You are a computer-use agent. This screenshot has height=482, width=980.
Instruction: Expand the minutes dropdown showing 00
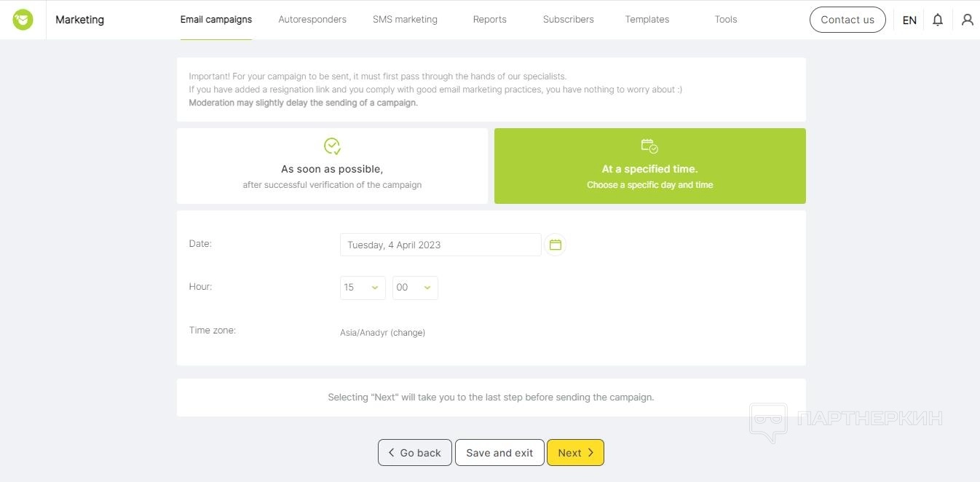(x=415, y=288)
